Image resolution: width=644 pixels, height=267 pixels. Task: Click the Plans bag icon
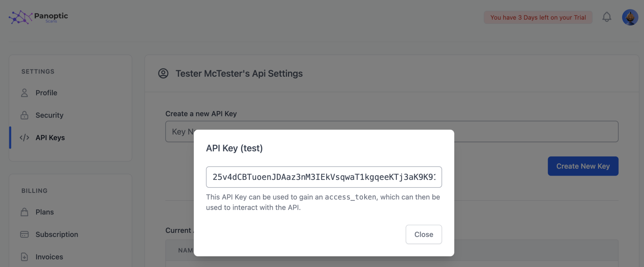click(24, 212)
